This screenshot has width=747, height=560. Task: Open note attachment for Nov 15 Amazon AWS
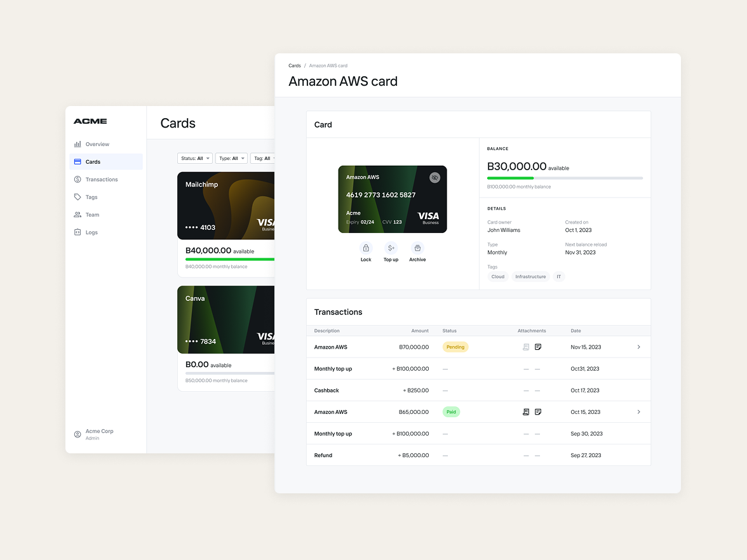click(538, 347)
